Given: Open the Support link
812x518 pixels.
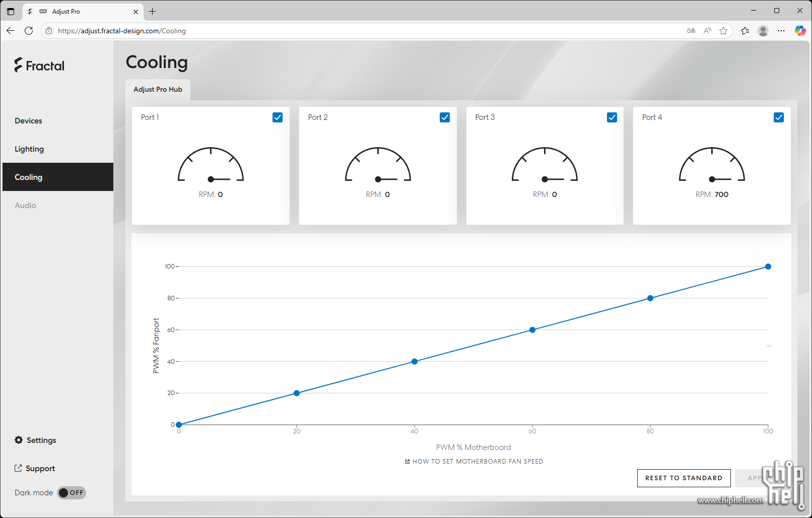Looking at the screenshot, I should coord(40,468).
